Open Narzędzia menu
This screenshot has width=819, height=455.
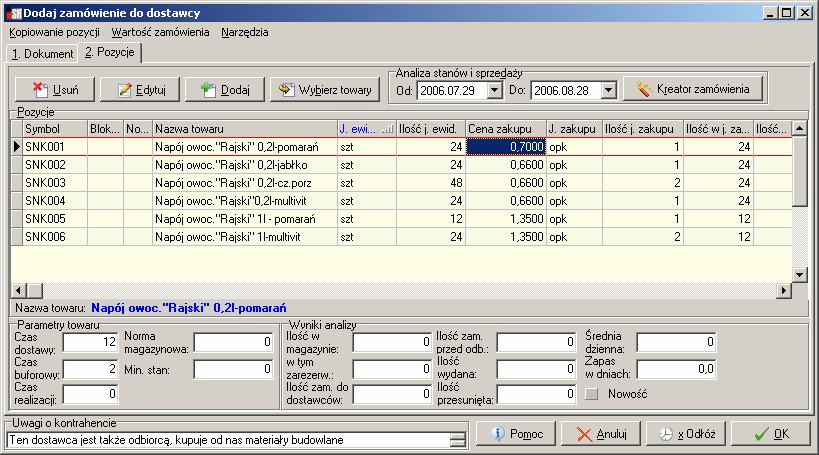(244, 32)
